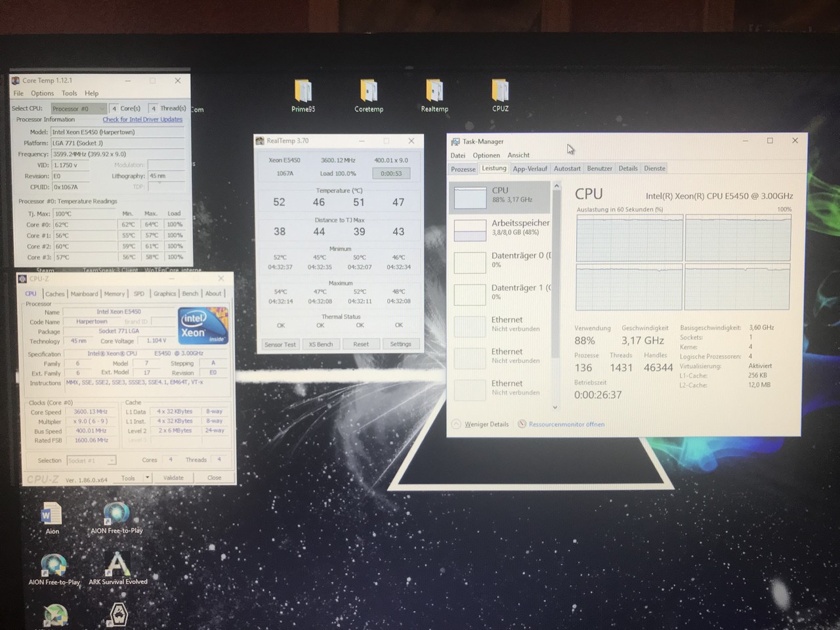Click Task-Manager sidebar scroll up arrow
Screen dimensions: 840x630
click(x=556, y=186)
